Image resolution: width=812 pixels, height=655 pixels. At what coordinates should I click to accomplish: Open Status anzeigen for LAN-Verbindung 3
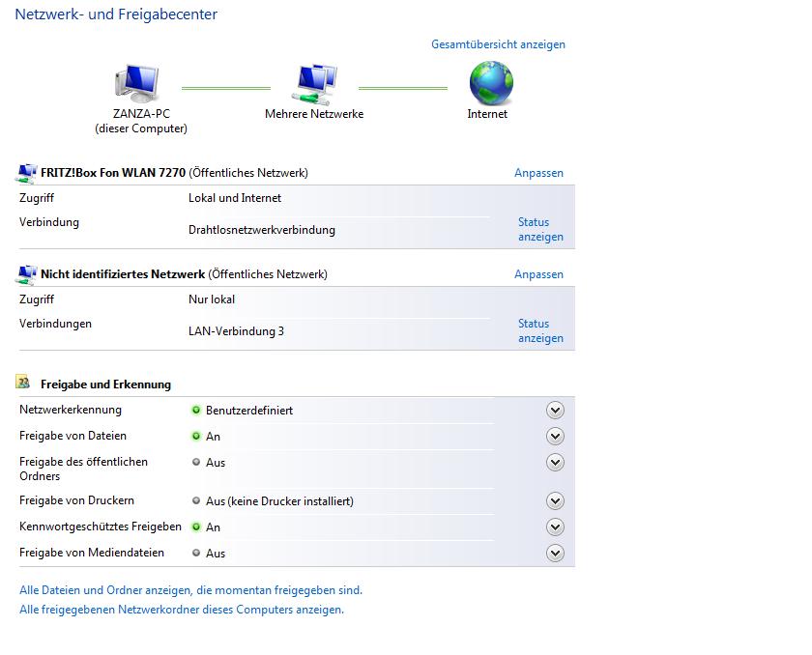[x=540, y=330]
